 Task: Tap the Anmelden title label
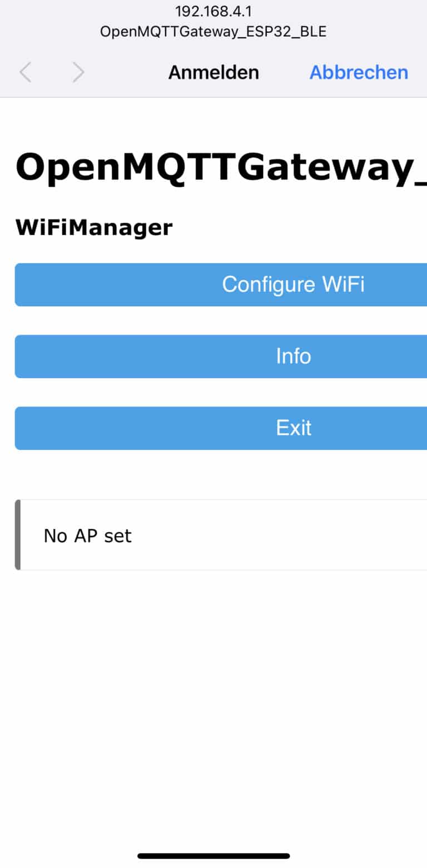coord(213,72)
